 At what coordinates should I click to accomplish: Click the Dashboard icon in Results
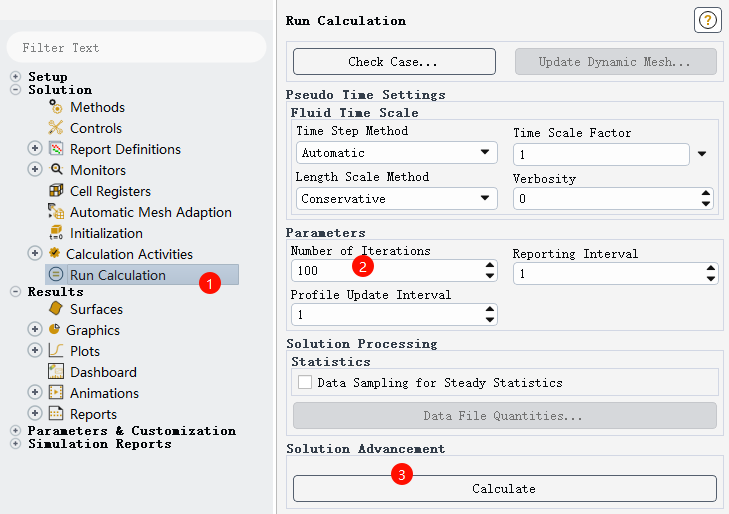56,372
